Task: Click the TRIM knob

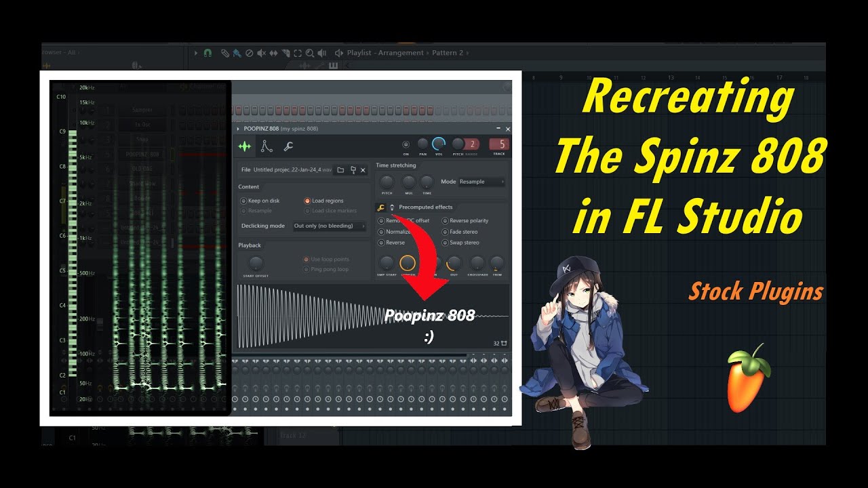Action: pyautogui.click(x=497, y=263)
